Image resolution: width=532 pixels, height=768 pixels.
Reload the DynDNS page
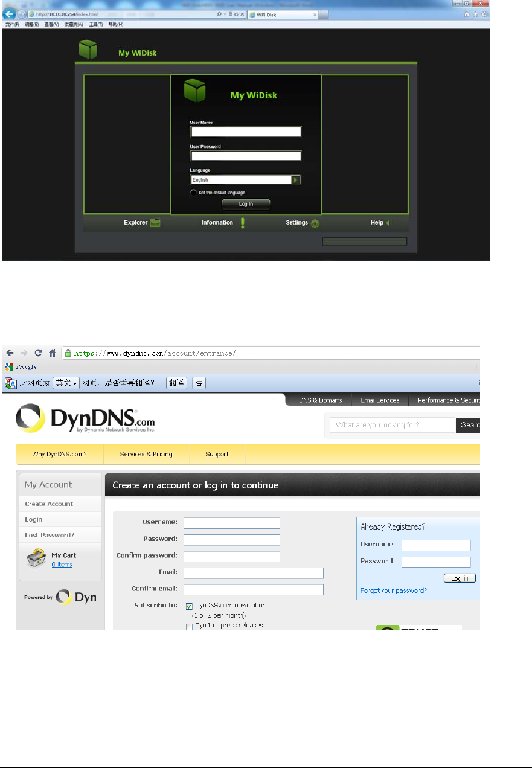pyautogui.click(x=38, y=353)
